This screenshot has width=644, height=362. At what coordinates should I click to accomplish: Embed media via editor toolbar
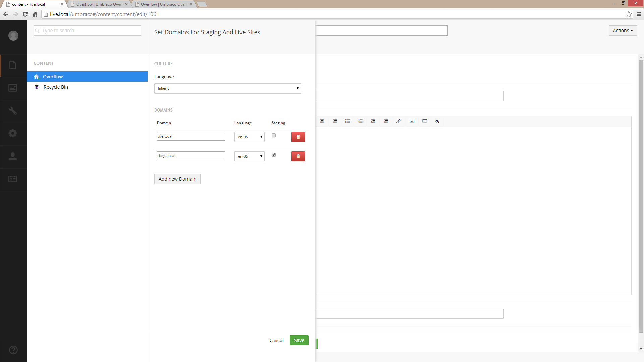point(425,121)
